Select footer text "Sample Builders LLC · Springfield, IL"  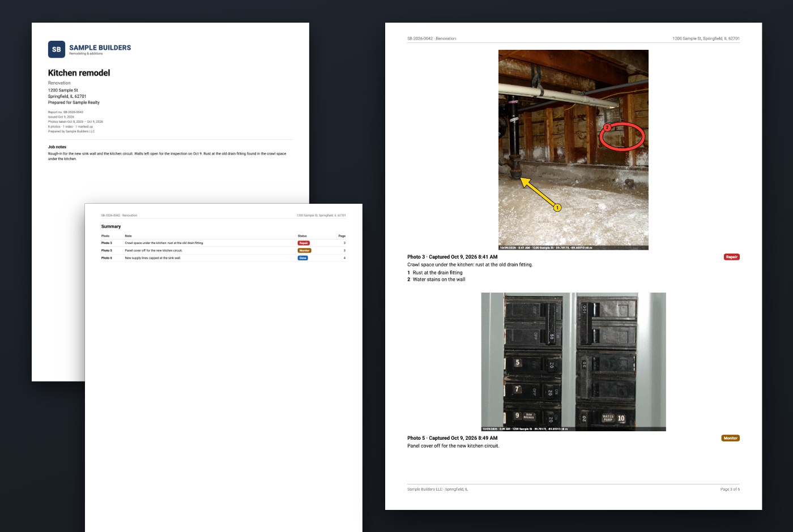(x=438, y=489)
